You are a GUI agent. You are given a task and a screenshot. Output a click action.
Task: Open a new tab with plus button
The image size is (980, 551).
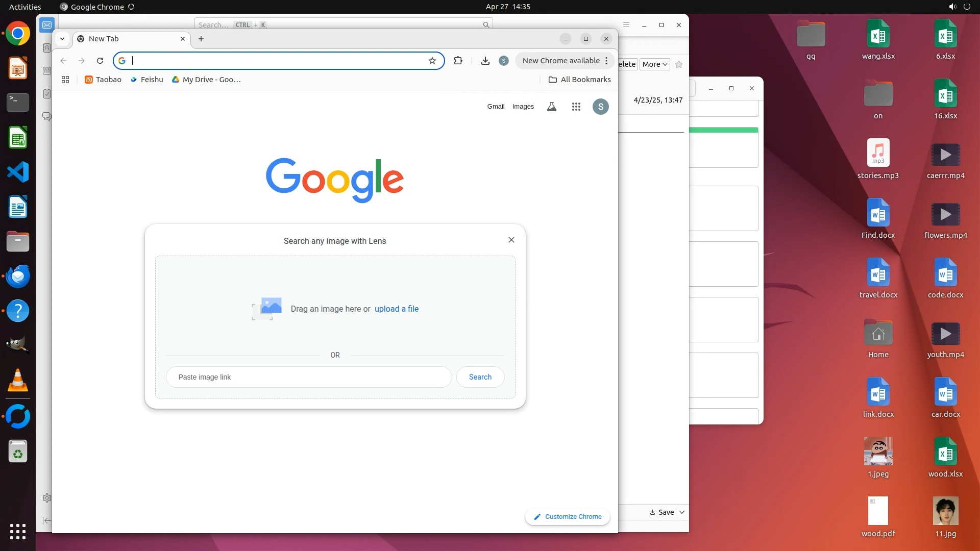[x=201, y=39]
